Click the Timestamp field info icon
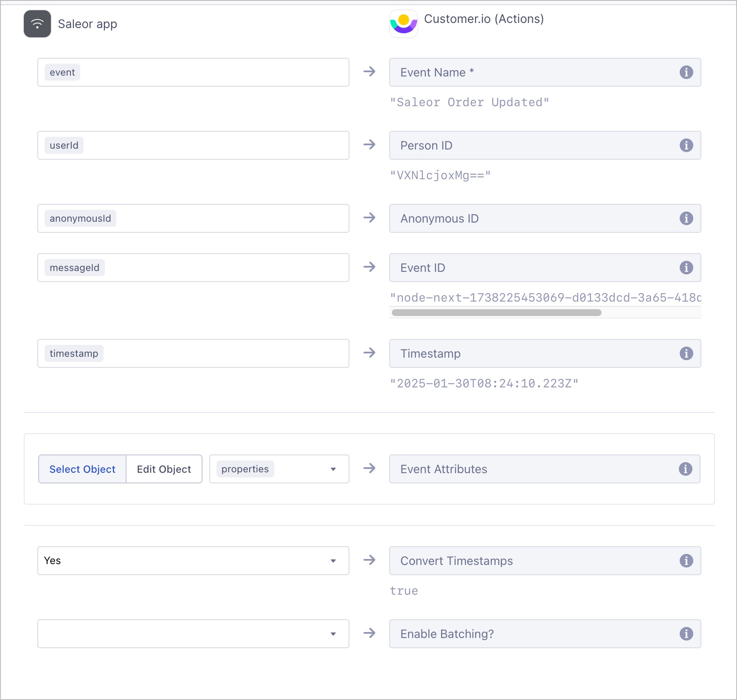Viewport: 737px width, 700px height. [686, 353]
